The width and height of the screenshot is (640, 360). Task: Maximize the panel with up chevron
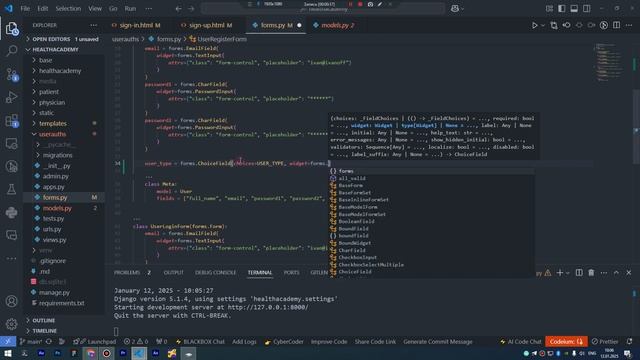tap(616, 273)
